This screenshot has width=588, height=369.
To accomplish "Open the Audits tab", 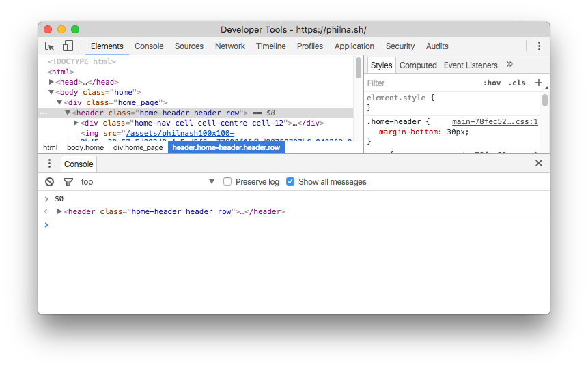I will tap(437, 46).
